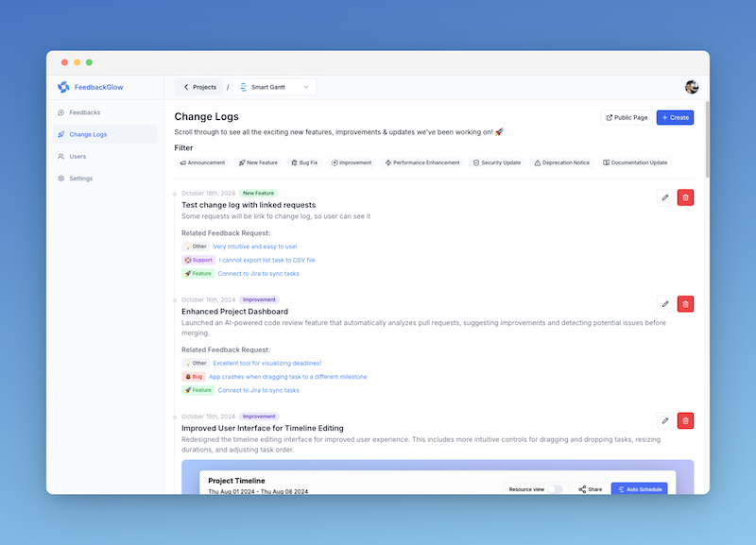Filter by Security Update
The image size is (756, 545).
[x=497, y=162]
